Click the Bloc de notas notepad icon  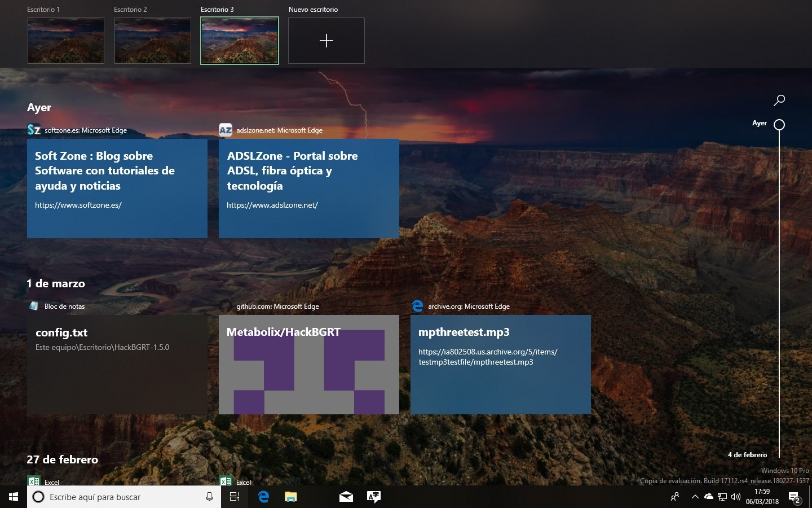(34, 306)
